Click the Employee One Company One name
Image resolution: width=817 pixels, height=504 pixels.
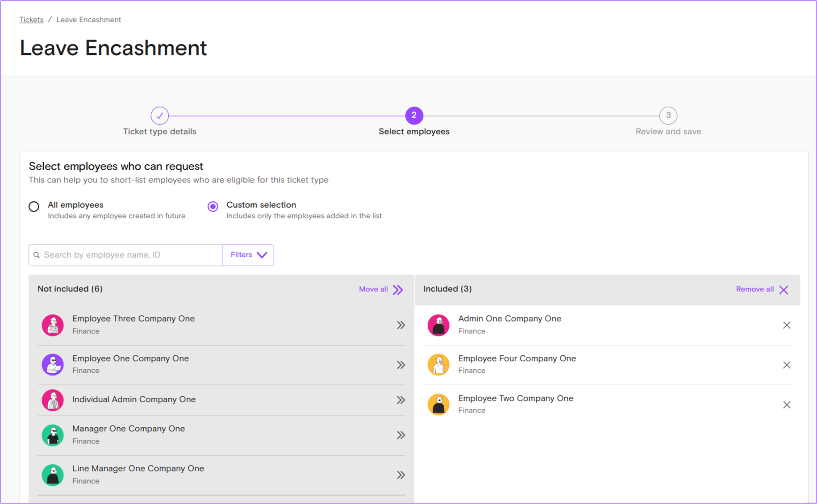(130, 358)
